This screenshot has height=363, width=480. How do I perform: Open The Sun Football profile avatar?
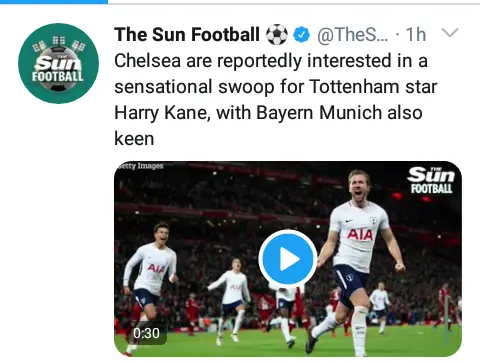click(58, 63)
